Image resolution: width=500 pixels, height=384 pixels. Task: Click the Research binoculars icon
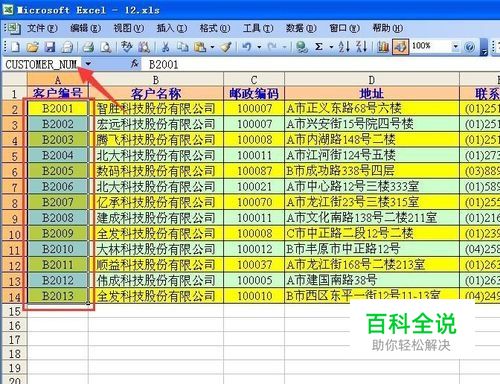point(144,47)
